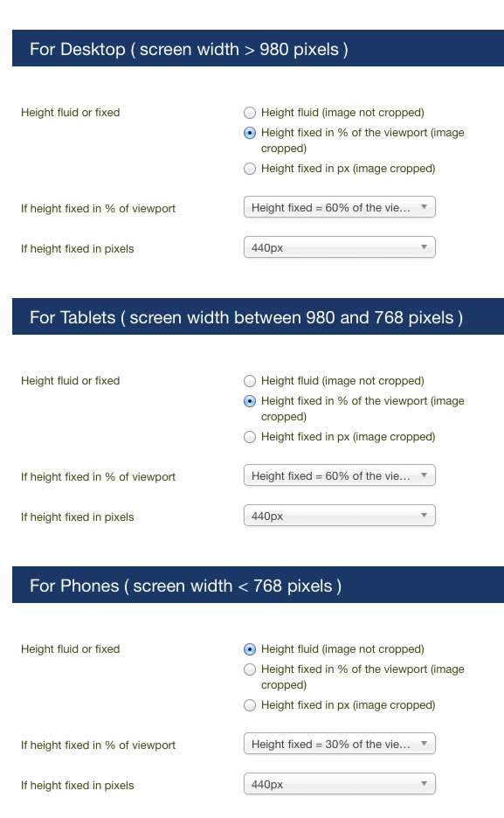This screenshot has height=818, width=504.
Task: Open Phones 30% viewport height dropdown
Action: [x=339, y=744]
